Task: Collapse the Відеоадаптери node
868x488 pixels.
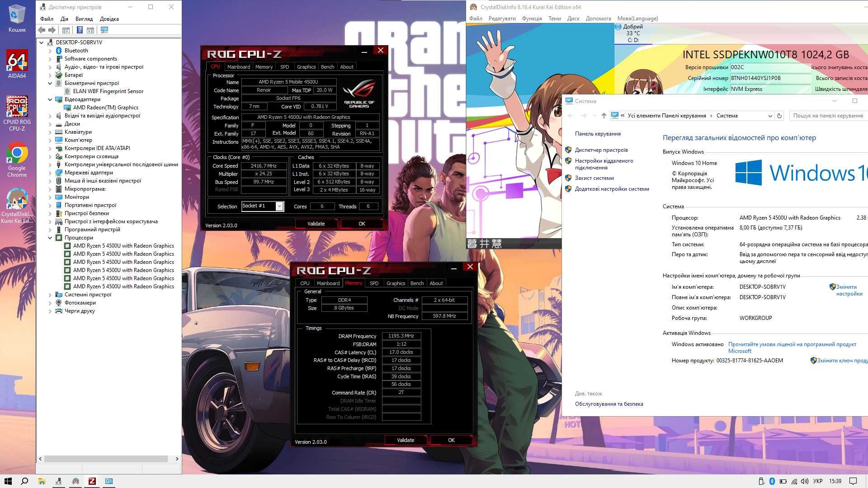Action: [x=50, y=99]
